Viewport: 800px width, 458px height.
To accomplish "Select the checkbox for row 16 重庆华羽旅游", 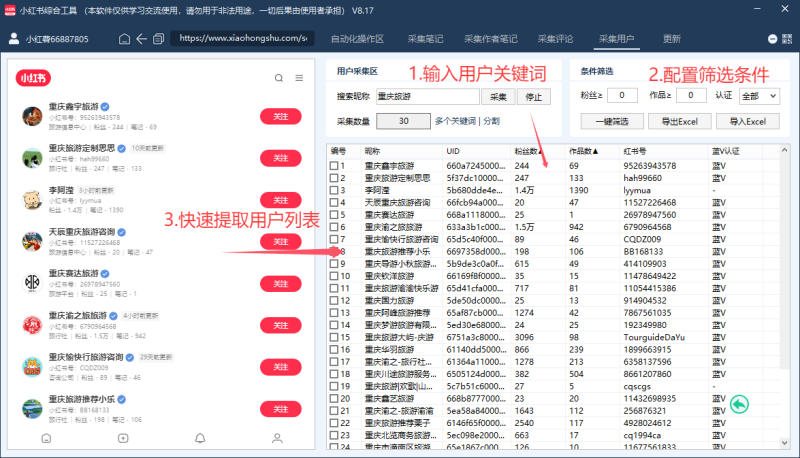I will (x=334, y=349).
